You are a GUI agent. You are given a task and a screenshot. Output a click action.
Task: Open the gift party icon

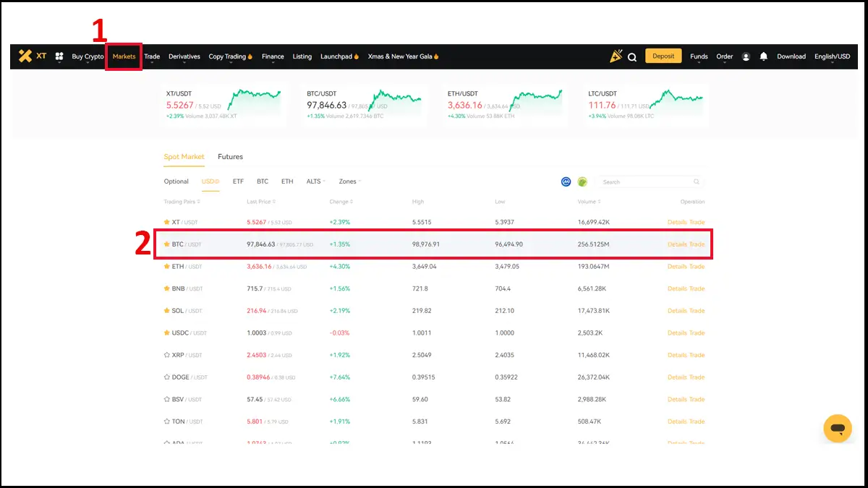click(x=616, y=56)
